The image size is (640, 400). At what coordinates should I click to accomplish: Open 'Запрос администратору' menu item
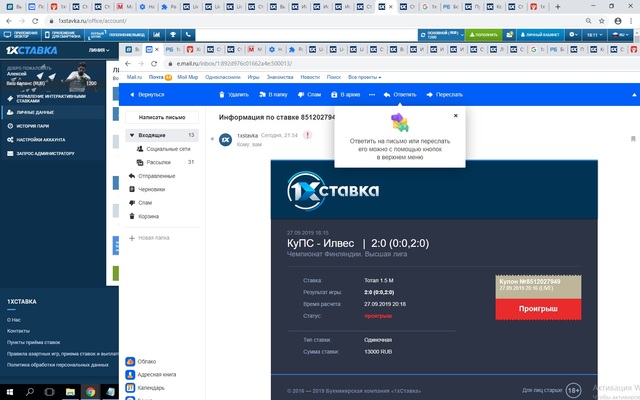coord(53,153)
